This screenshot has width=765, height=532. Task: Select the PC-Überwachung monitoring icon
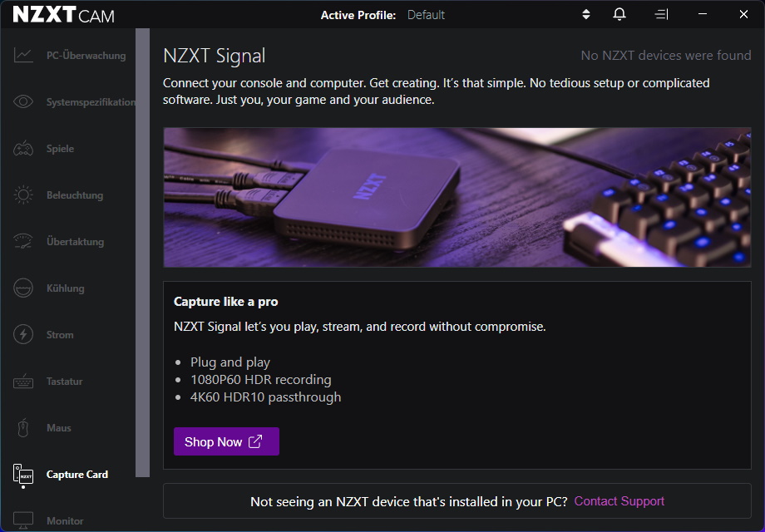pyautogui.click(x=25, y=55)
